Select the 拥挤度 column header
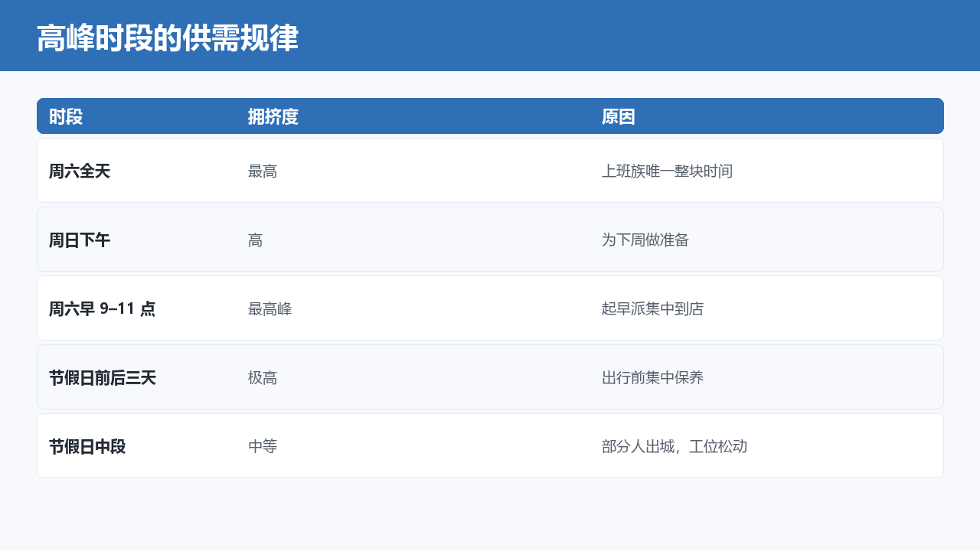The height and width of the screenshot is (551, 980). tap(273, 117)
